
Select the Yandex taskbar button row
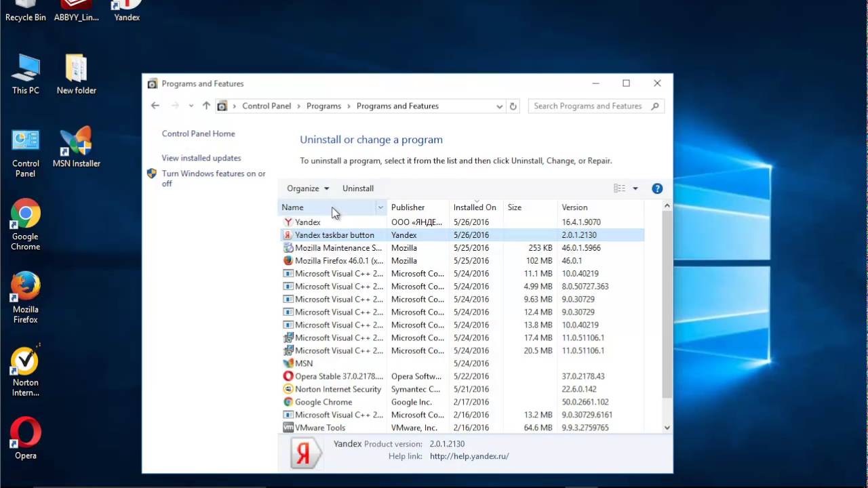[462, 235]
